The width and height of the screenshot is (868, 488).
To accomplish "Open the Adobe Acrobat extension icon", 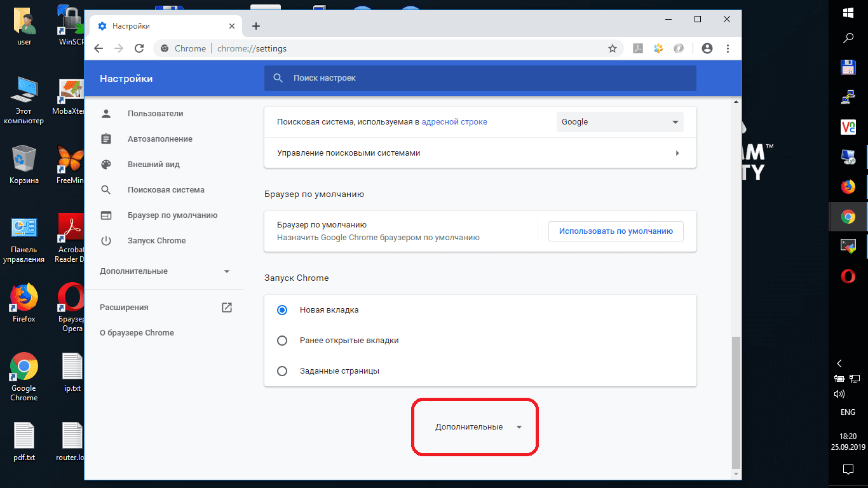I will point(637,48).
